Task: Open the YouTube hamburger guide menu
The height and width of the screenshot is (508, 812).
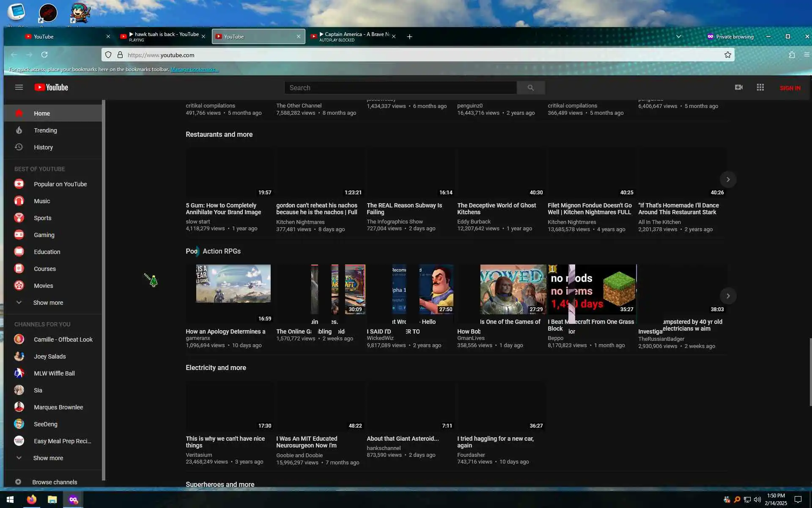Action: 19,87
